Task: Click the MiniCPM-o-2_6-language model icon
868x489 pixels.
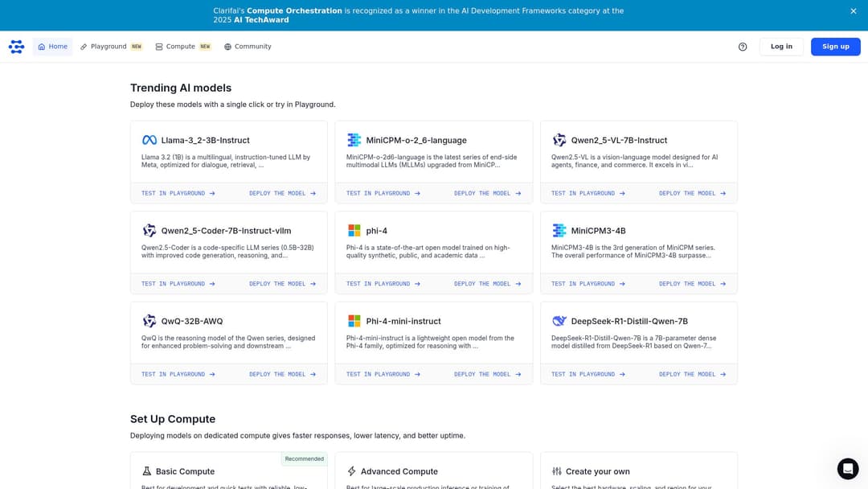Action: [354, 140]
